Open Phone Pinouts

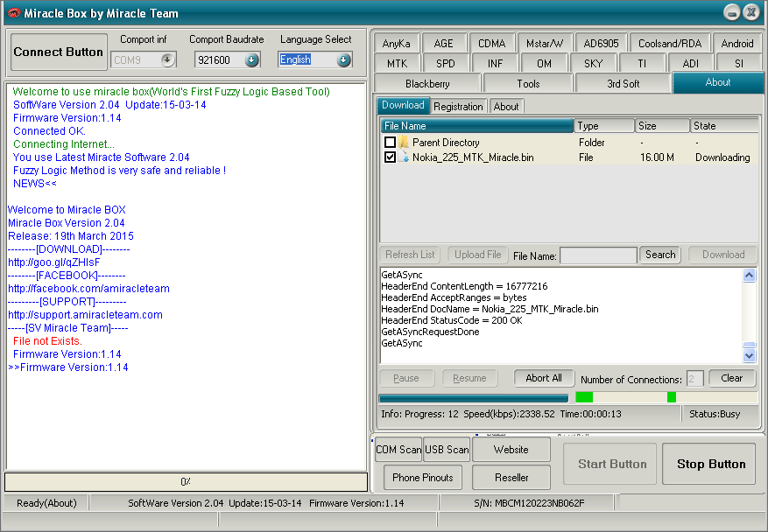coord(423,477)
